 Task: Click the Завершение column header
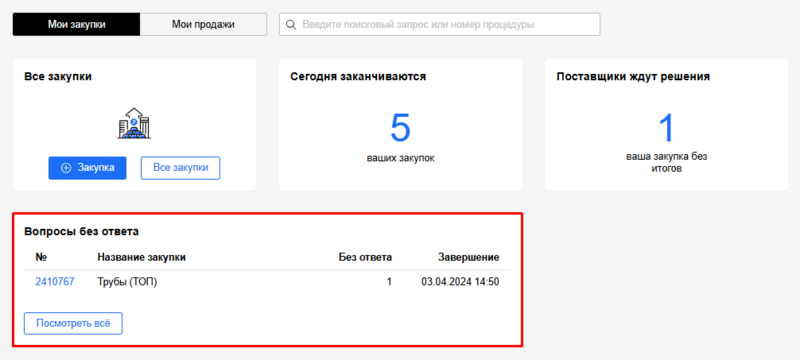click(468, 257)
